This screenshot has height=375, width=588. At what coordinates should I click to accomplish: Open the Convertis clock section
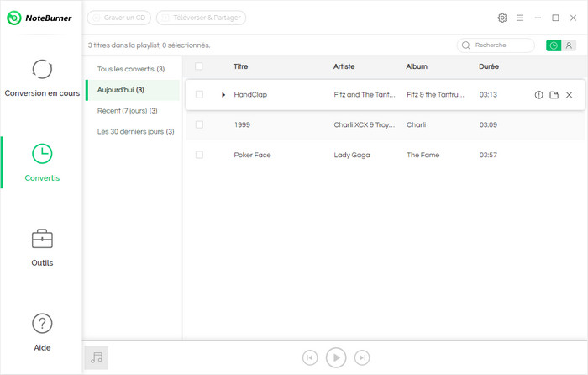point(42,162)
